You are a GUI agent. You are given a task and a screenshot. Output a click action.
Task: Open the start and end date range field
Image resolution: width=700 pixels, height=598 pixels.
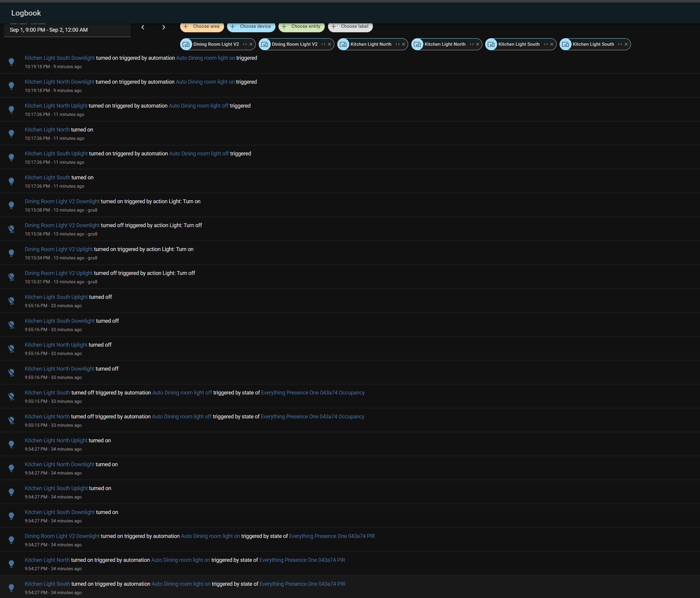(67, 30)
